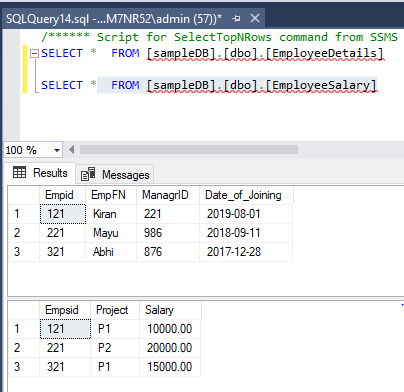The image size is (404, 392).
Task: Collapse the SELECT statement outline block
Action: [x=34, y=53]
